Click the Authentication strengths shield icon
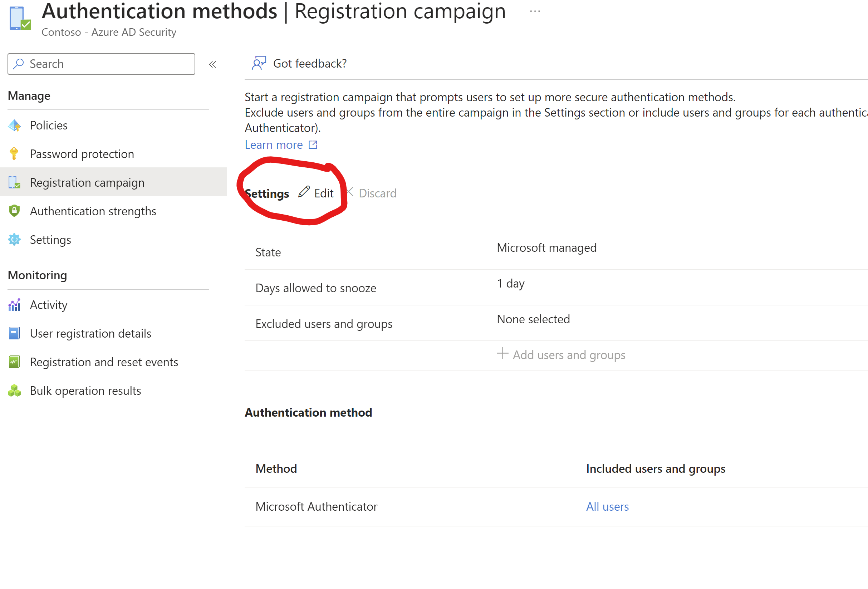Screen dimensions: 868x589 tap(14, 211)
